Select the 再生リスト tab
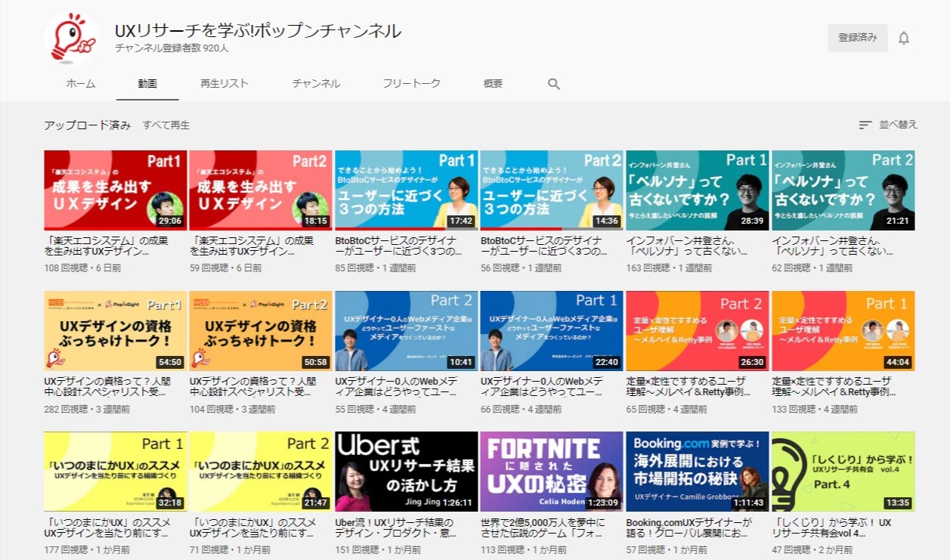Screen dimensions: 950x560 (x=224, y=84)
